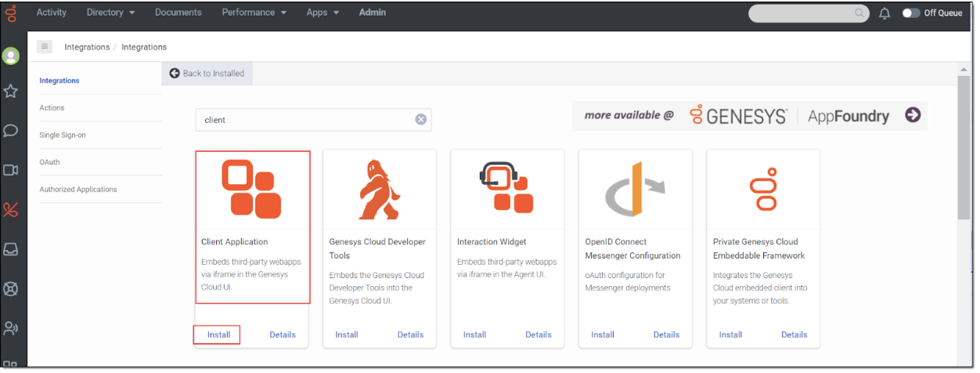Image resolution: width=980 pixels, height=373 pixels.
Task: Open the notifications bell
Action: (885, 13)
